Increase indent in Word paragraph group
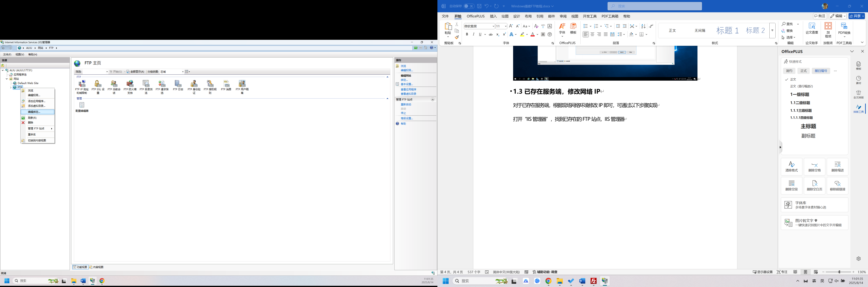Screen dimensions: 868x287 [625, 26]
